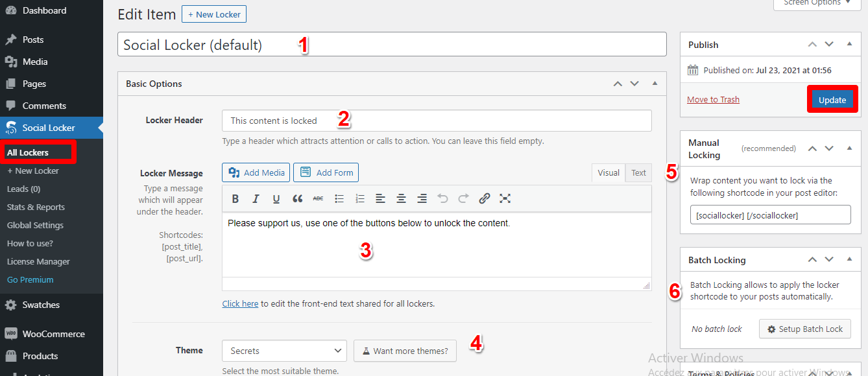
Task: Open All Lockers in sidebar menu
Action: pyautogui.click(x=28, y=152)
